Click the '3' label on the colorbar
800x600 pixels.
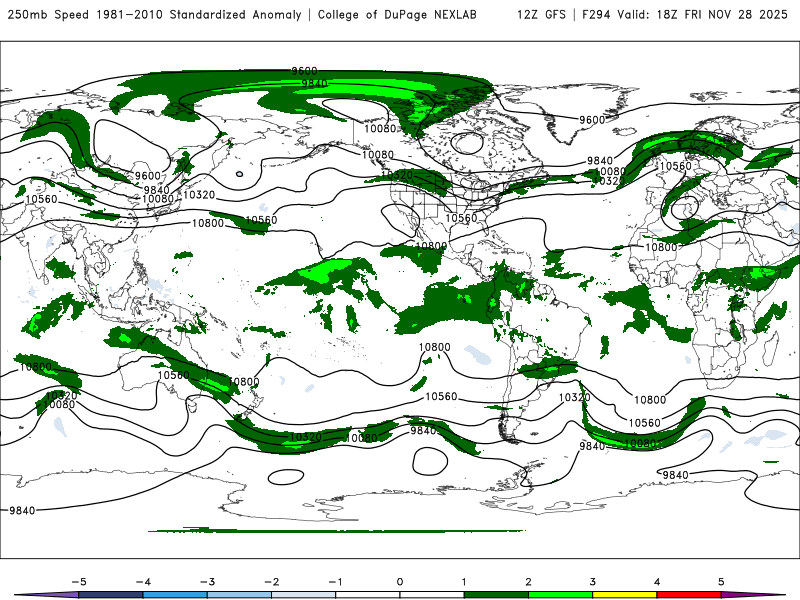[x=592, y=582]
